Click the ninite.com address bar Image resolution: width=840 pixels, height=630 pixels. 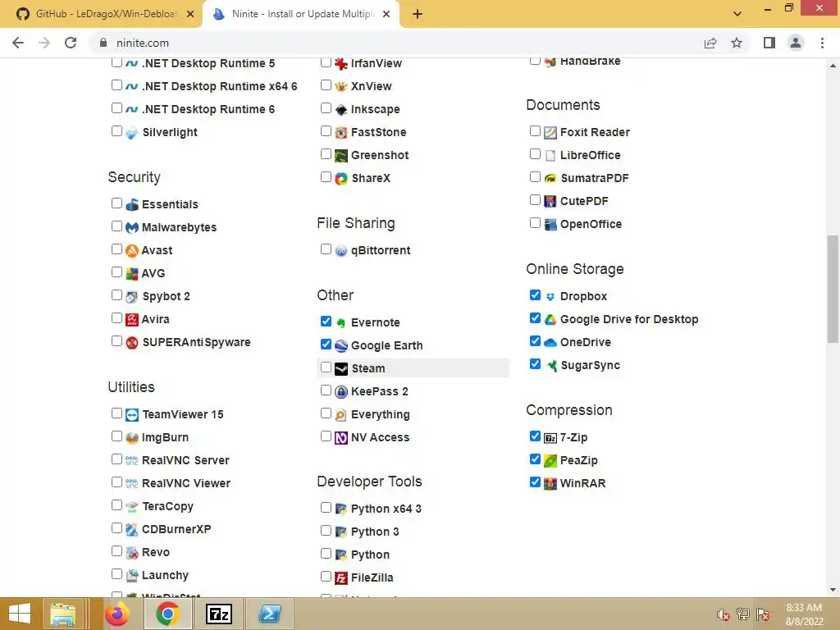click(x=396, y=43)
